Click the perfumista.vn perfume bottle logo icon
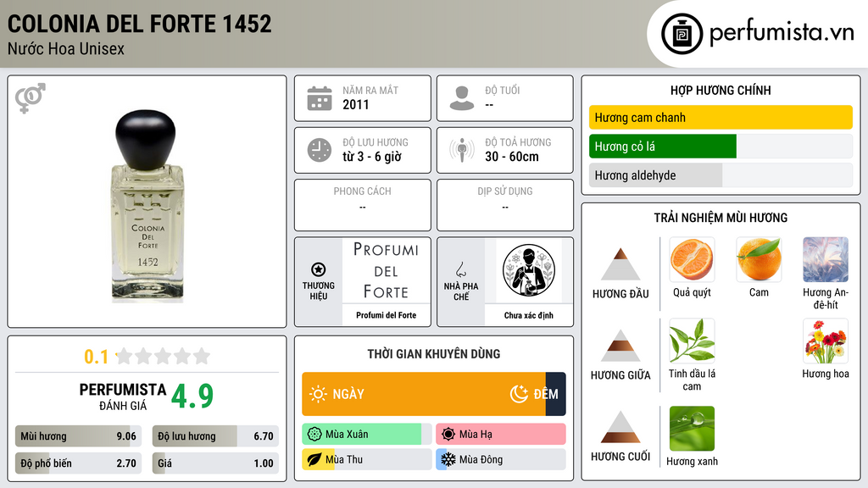 682,34
